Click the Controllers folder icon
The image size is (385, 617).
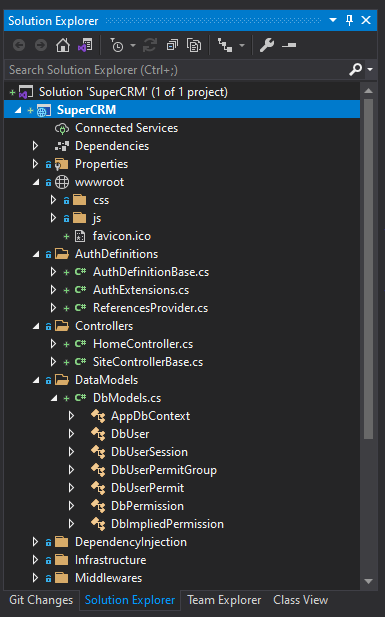pyautogui.click(x=62, y=326)
